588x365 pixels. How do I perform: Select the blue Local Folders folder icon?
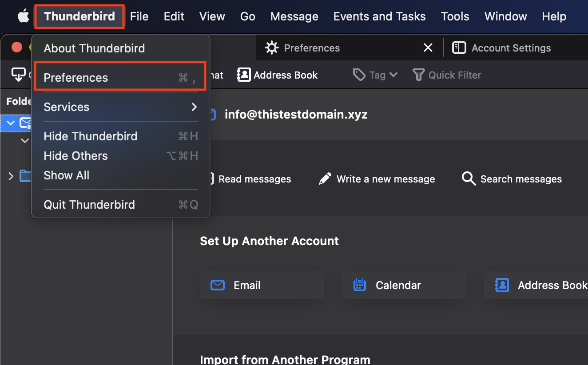pyautogui.click(x=26, y=176)
